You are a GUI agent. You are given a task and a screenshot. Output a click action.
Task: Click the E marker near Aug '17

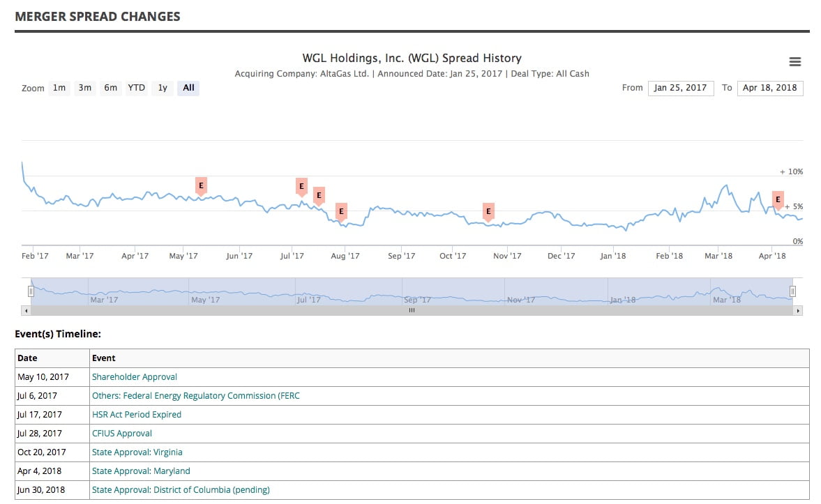coord(341,211)
